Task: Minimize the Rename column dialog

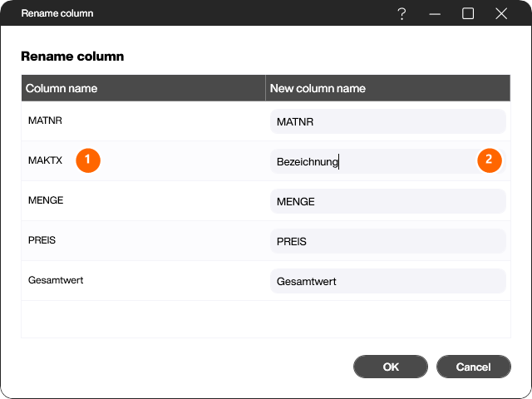Action: [435, 14]
